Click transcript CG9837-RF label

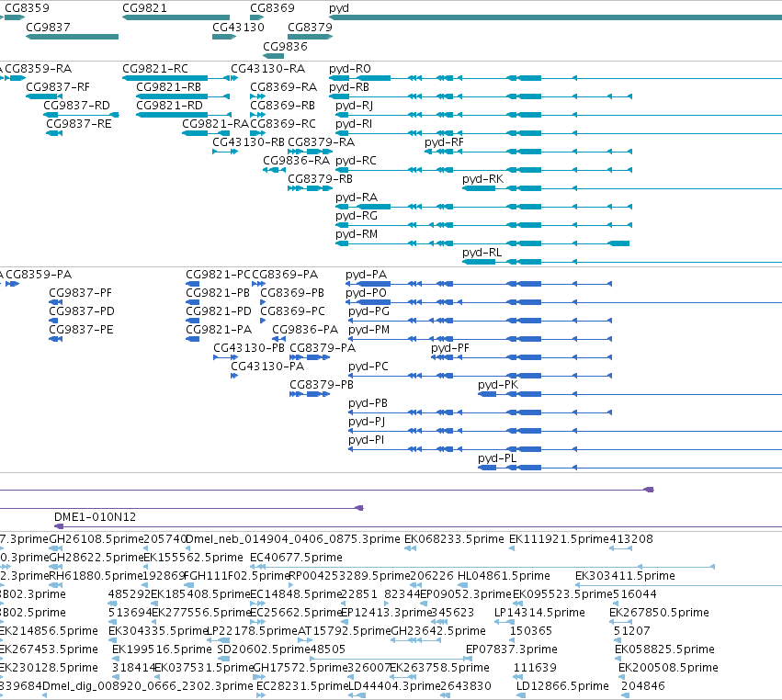point(58,86)
